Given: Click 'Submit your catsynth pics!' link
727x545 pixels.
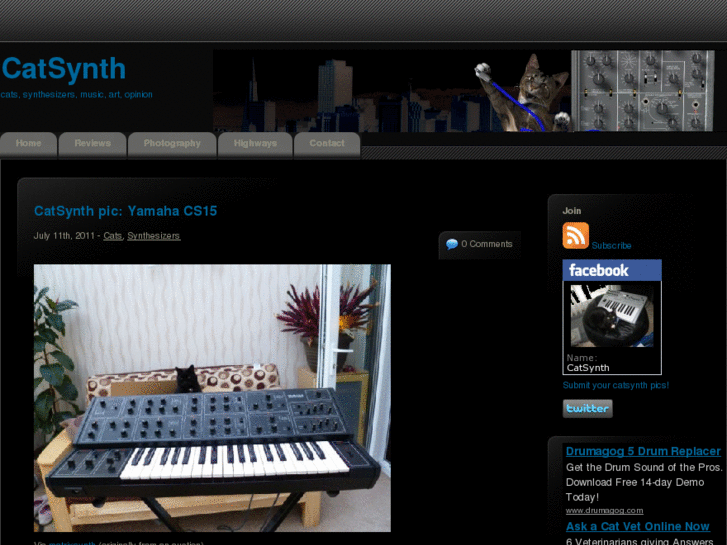Looking at the screenshot, I should tap(615, 385).
